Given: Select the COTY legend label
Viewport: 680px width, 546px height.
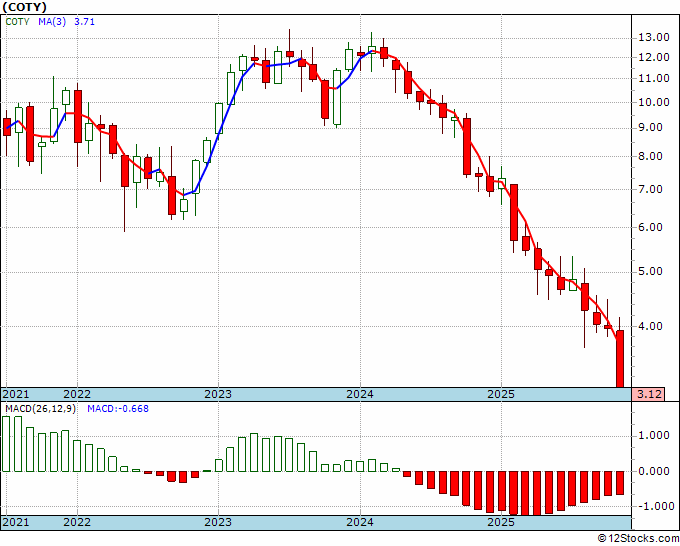Looking at the screenshot, I should tap(17, 22).
